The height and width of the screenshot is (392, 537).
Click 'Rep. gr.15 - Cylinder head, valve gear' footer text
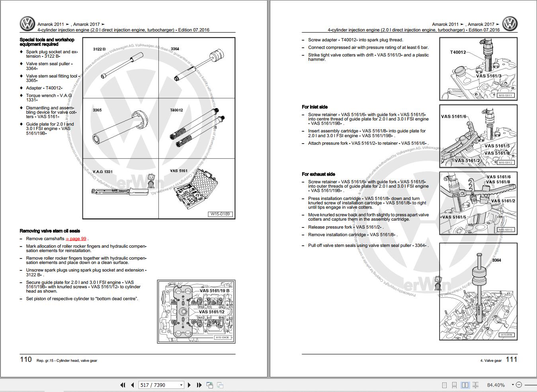67,361
